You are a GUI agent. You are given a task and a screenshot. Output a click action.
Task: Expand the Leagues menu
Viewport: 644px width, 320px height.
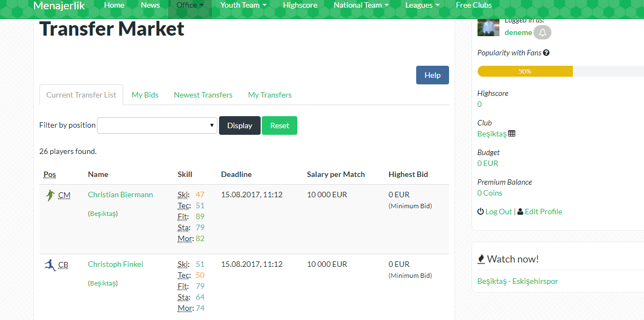click(422, 5)
